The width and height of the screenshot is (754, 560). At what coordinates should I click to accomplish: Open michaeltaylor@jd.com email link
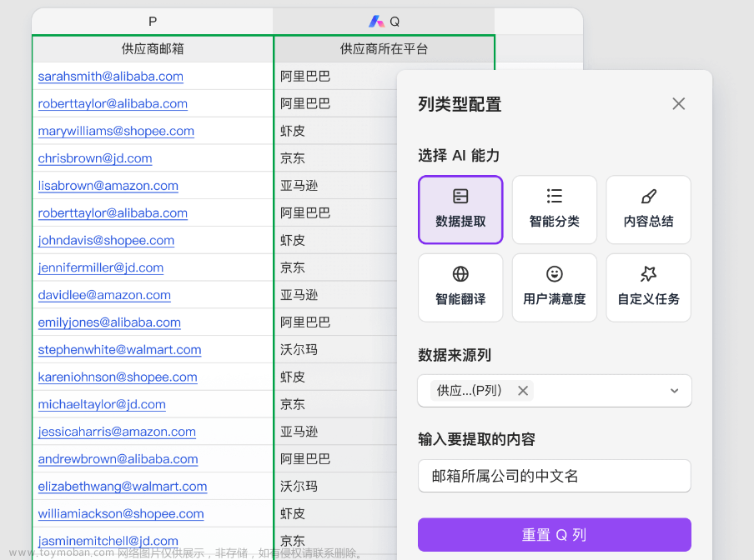(102, 405)
